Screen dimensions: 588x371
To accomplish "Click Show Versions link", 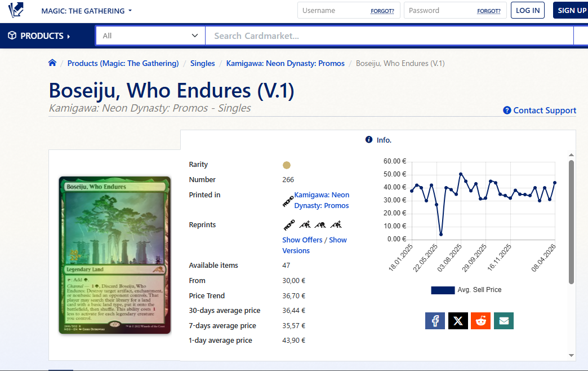I will [x=314, y=245].
